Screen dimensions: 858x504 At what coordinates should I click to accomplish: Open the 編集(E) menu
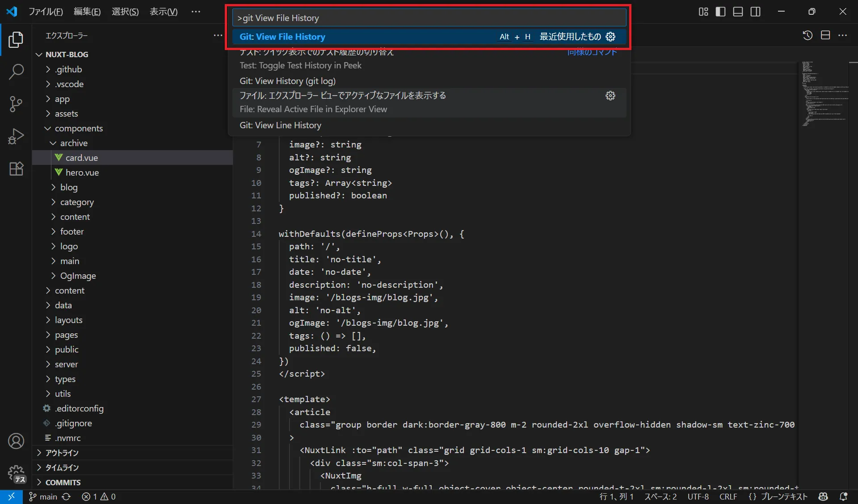[87, 12]
